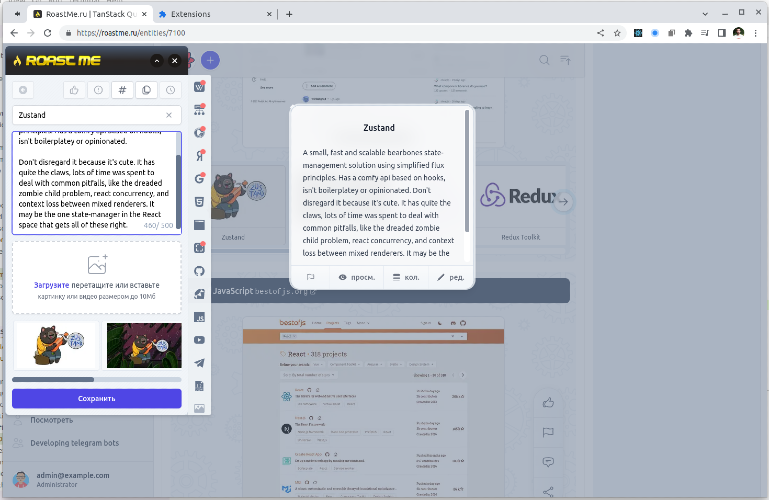Screen dimensions: 769x500
Task: Click the search magnifier icon on page
Action: point(544,60)
